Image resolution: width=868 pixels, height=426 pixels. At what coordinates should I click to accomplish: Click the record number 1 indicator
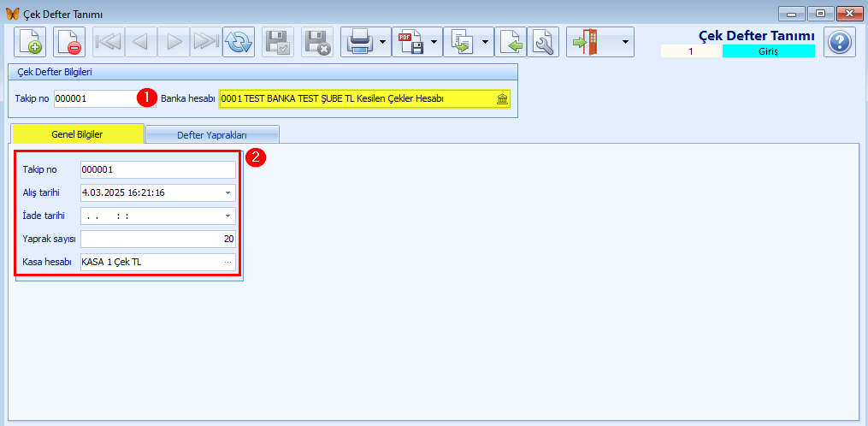[x=692, y=51]
